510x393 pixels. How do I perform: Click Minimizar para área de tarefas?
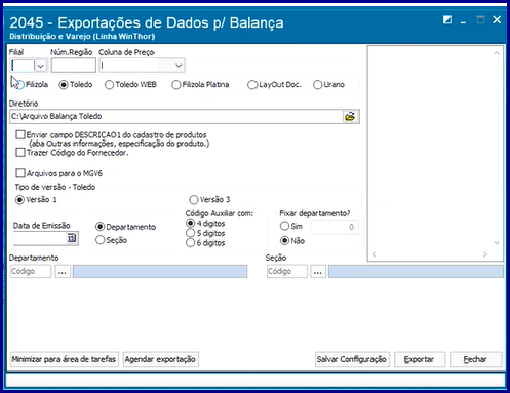[64, 359]
